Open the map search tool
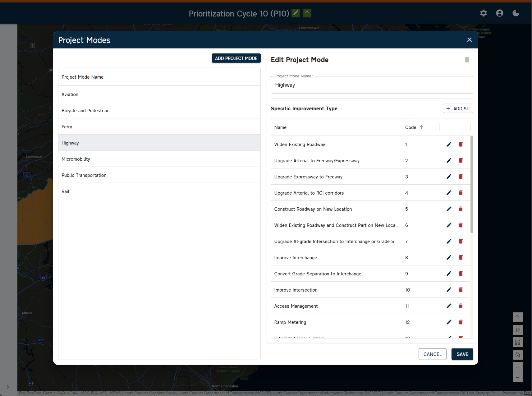 (517, 317)
